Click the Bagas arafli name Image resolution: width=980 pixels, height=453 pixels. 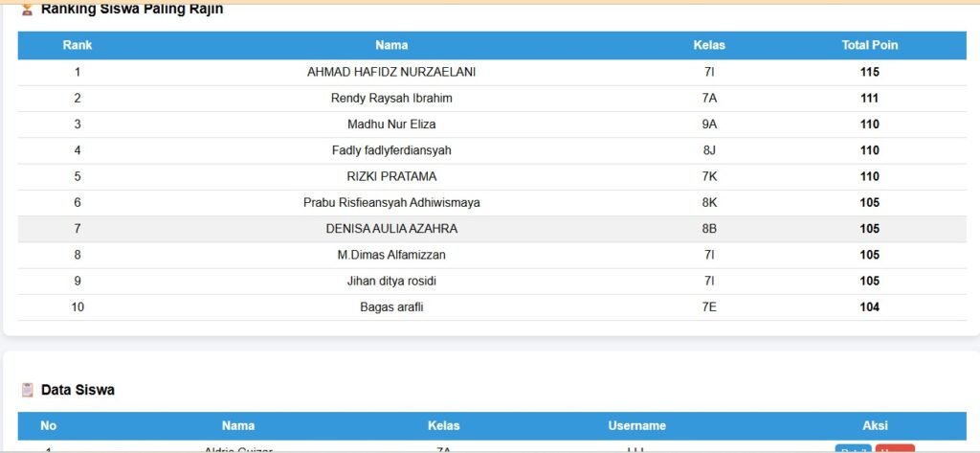pos(391,307)
